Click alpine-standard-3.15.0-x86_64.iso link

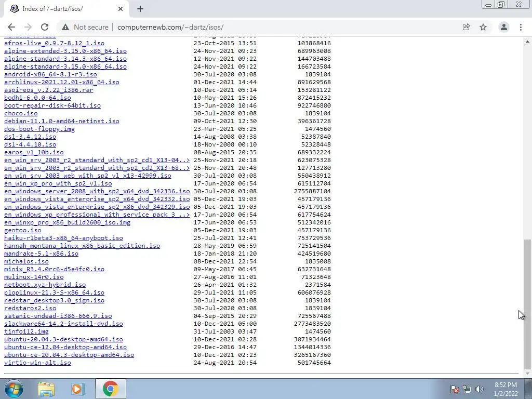[x=65, y=66]
